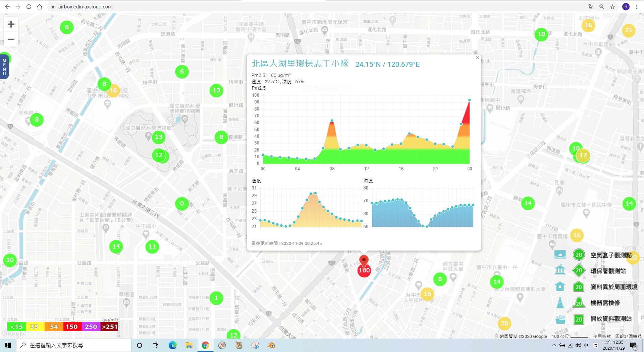Select the green 6 station marker
Screen dimensions: 644x352
click(x=182, y=71)
